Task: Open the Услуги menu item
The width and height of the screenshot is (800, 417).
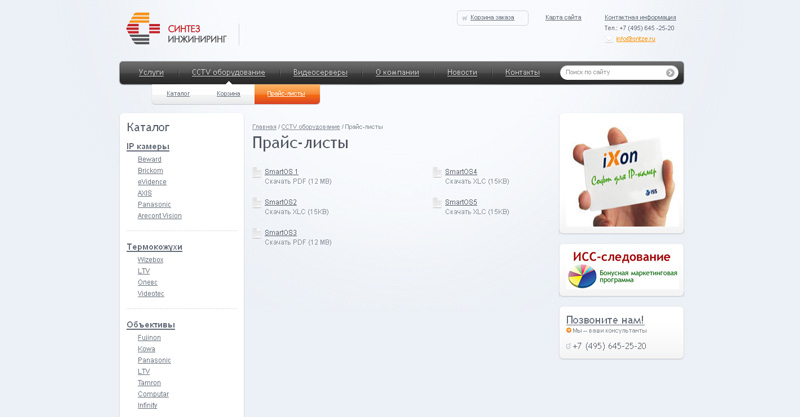Action: (151, 72)
